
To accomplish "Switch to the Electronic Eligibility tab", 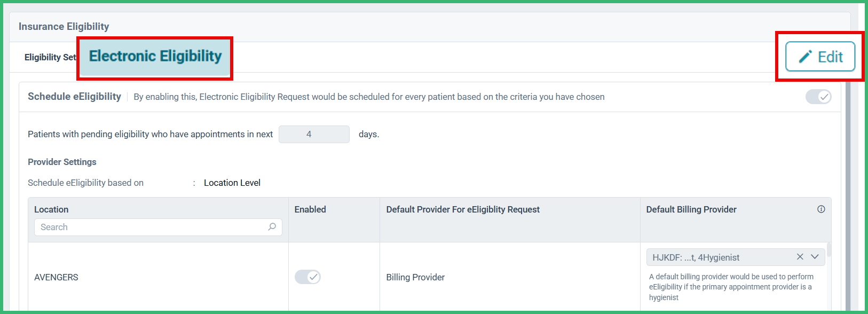I will pos(155,56).
